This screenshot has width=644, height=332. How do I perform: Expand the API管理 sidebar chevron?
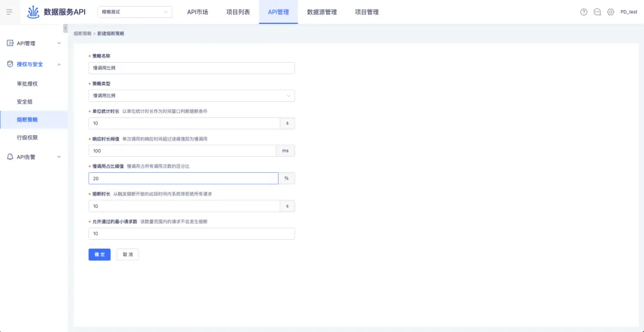point(59,43)
